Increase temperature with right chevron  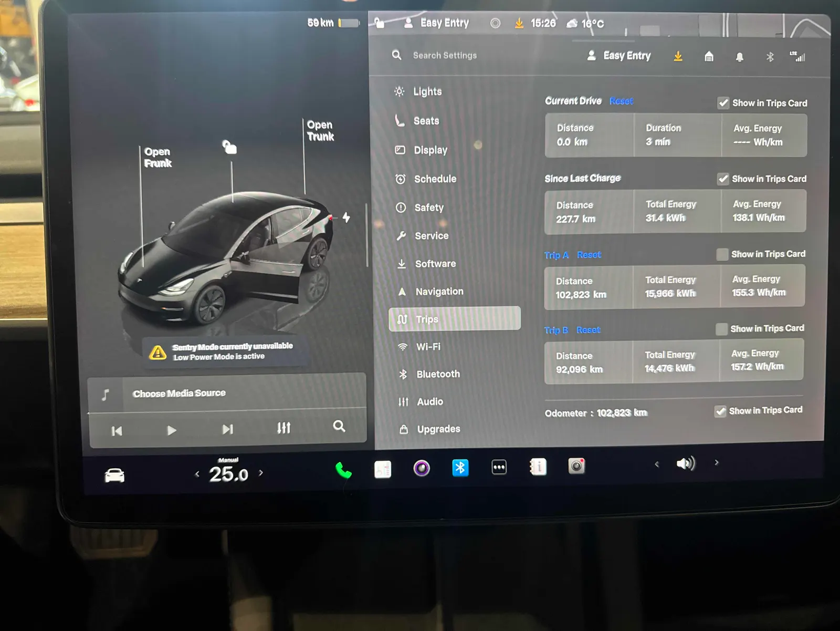click(x=261, y=473)
